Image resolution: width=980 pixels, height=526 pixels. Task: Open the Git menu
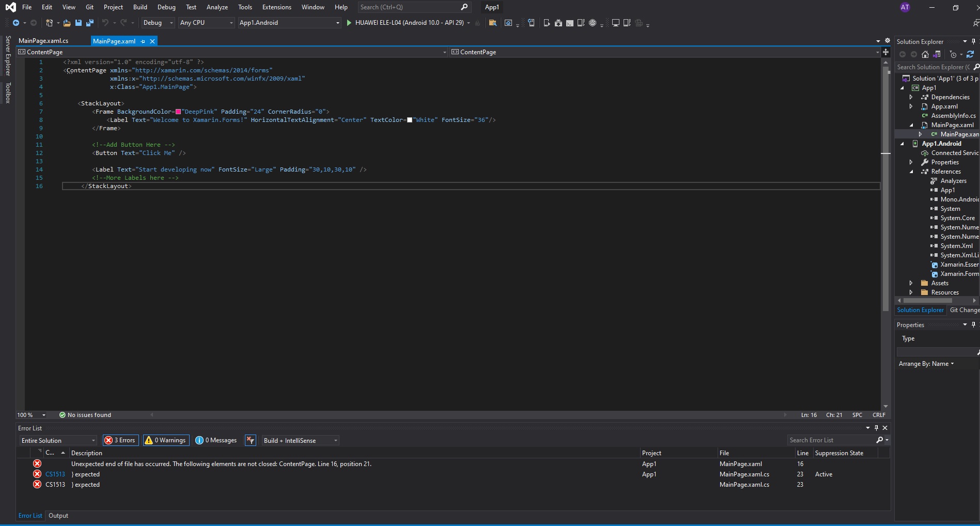(x=89, y=7)
